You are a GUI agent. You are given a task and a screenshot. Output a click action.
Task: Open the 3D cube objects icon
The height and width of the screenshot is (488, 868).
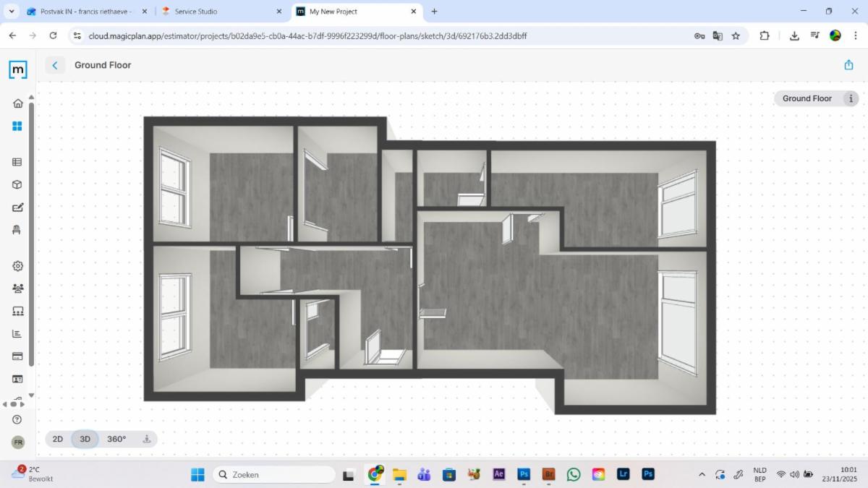pos(17,184)
